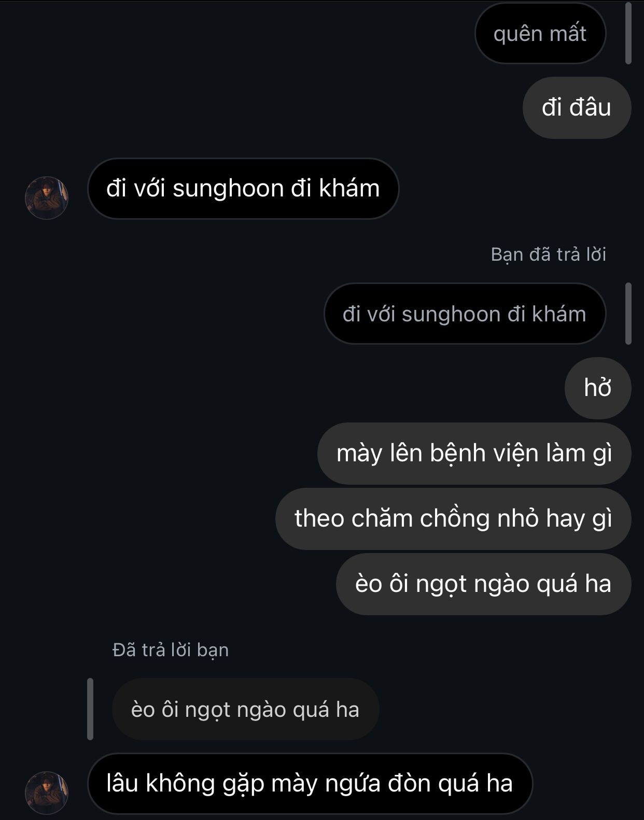
Task: Tap message 'mày lên bệnh viện làm gì'
Action: [x=474, y=454]
